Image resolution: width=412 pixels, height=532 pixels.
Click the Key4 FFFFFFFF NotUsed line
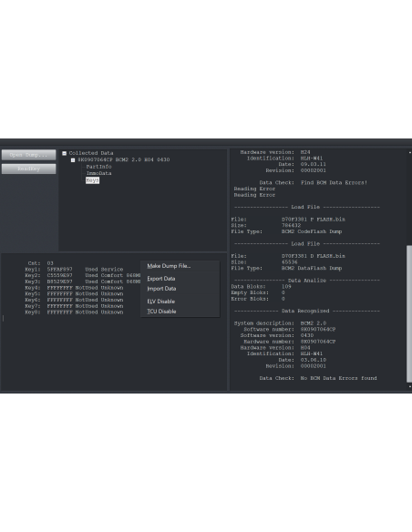[74, 288]
